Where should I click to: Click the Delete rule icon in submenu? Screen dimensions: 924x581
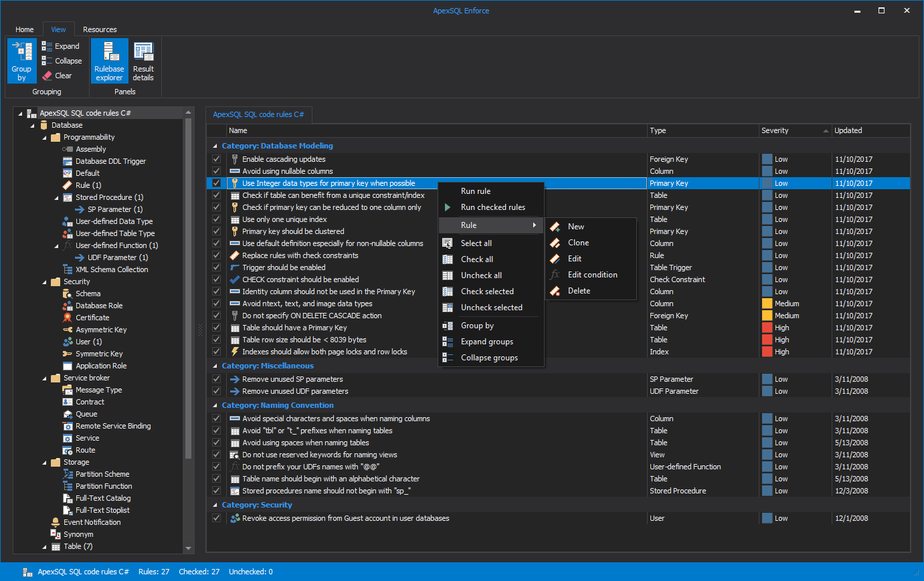tap(555, 291)
